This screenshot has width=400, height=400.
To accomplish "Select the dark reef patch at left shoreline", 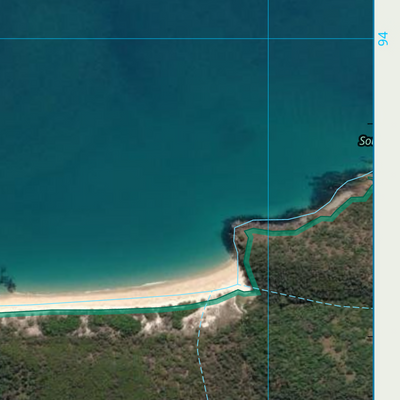I will tap(7, 278).
